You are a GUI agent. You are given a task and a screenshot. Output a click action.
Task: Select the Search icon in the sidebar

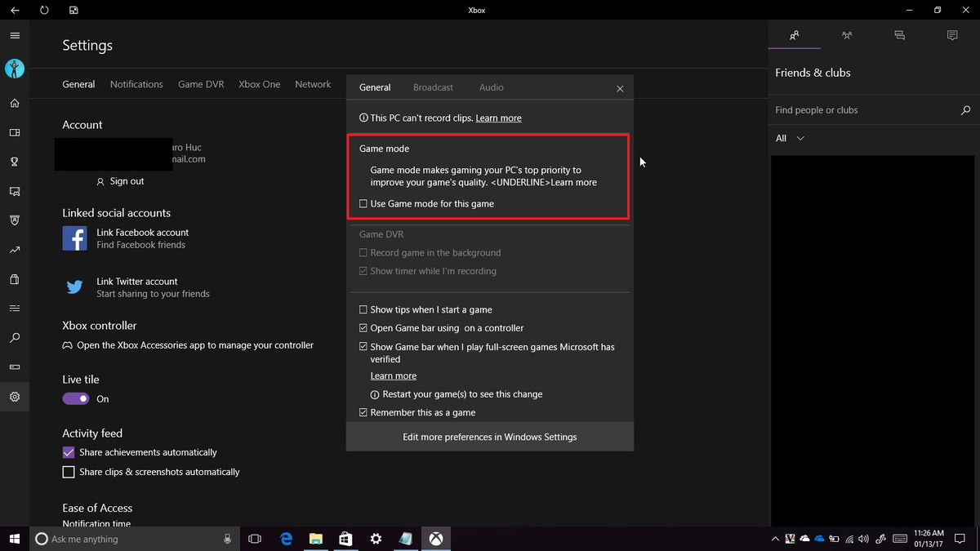point(14,338)
